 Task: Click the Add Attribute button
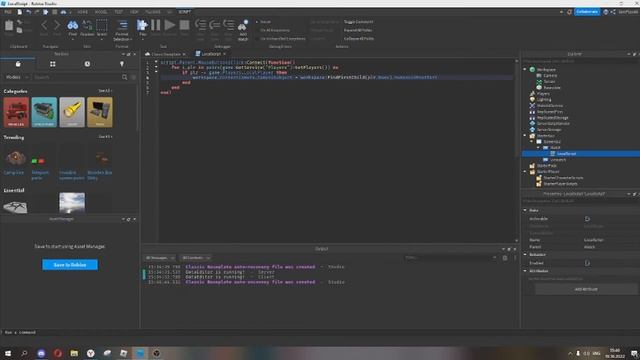586,289
